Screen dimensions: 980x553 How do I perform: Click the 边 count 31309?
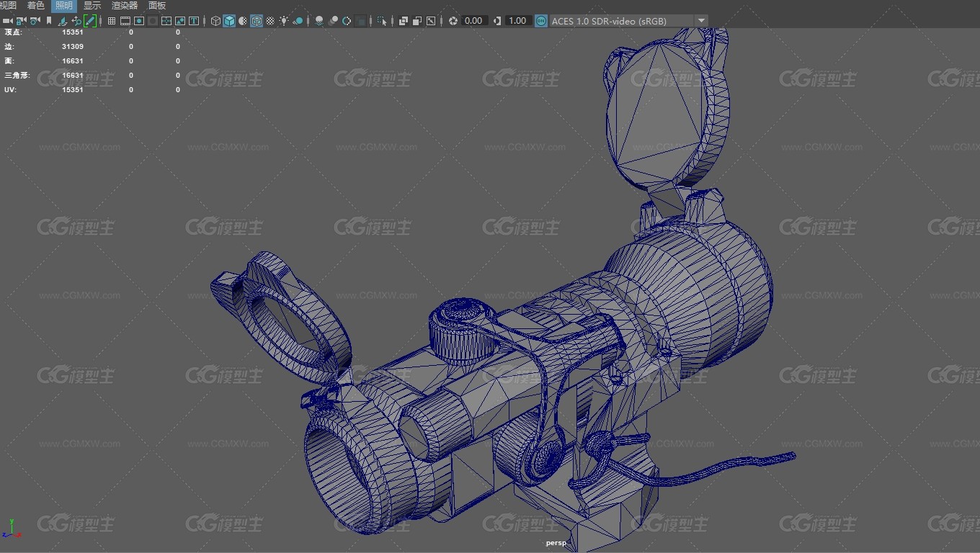(73, 47)
